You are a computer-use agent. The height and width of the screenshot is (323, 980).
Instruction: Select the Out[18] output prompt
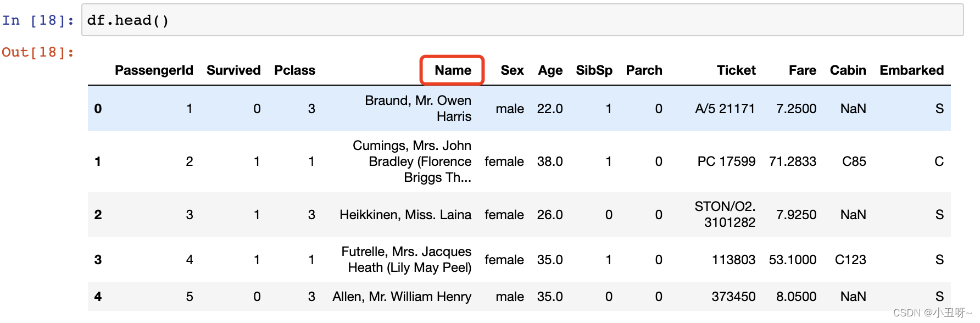click(x=38, y=52)
